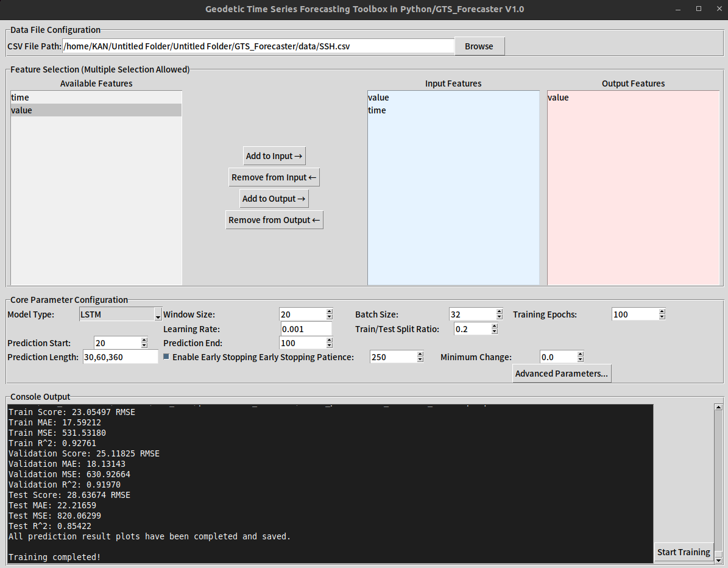Select 'time' in Input Features list
The width and height of the screenshot is (728, 568).
[x=377, y=110]
